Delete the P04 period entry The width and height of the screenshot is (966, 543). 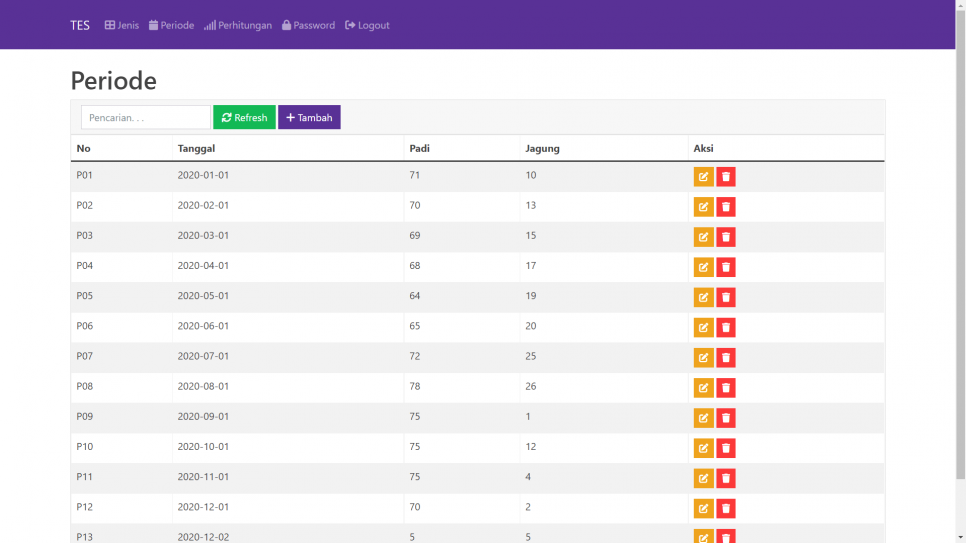[x=726, y=267]
